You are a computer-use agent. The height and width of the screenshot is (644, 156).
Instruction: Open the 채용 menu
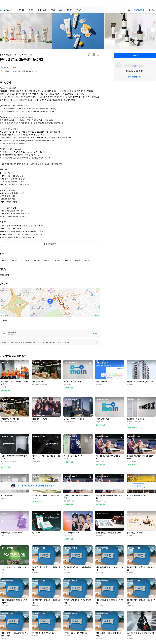pos(23,10)
